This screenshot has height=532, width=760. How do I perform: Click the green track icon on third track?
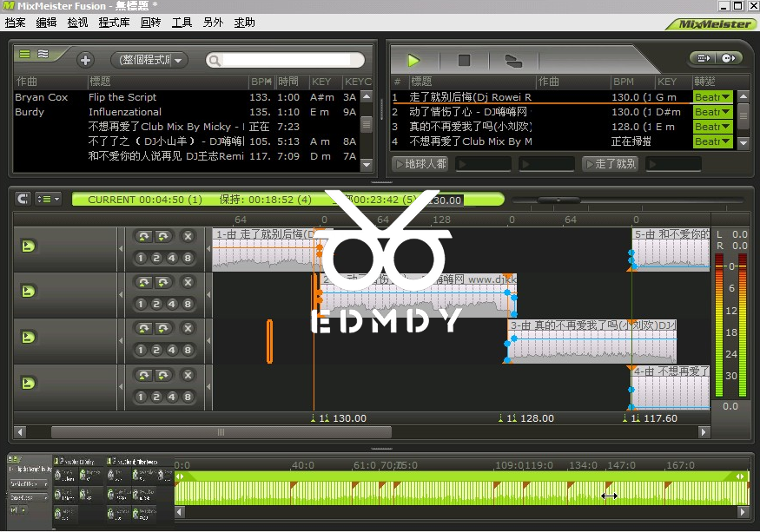pyautogui.click(x=28, y=338)
